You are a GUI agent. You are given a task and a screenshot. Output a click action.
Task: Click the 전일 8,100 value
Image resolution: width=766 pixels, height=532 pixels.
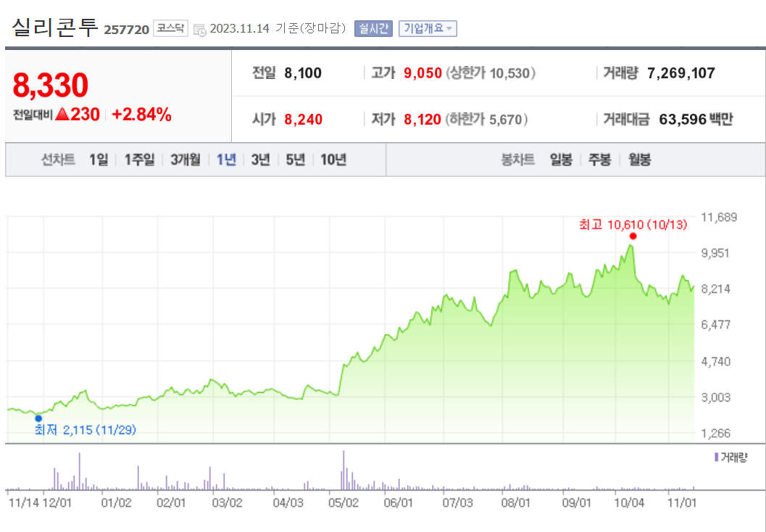pos(303,73)
